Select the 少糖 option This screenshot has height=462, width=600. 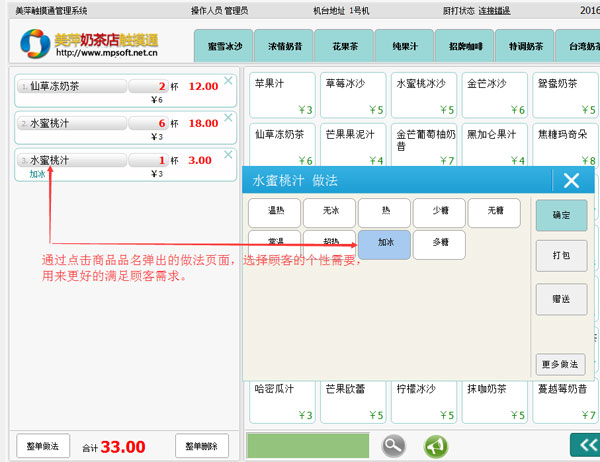pos(439,211)
